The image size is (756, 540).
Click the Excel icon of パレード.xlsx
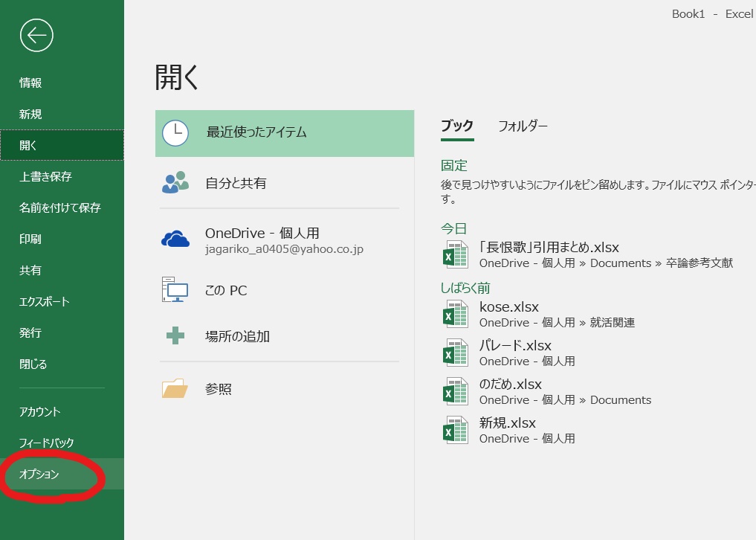(x=456, y=353)
